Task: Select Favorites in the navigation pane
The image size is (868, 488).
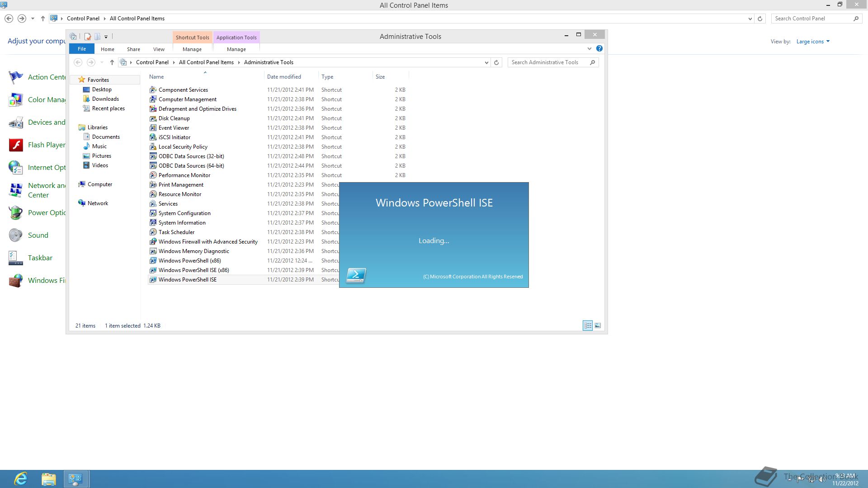Action: coord(98,80)
